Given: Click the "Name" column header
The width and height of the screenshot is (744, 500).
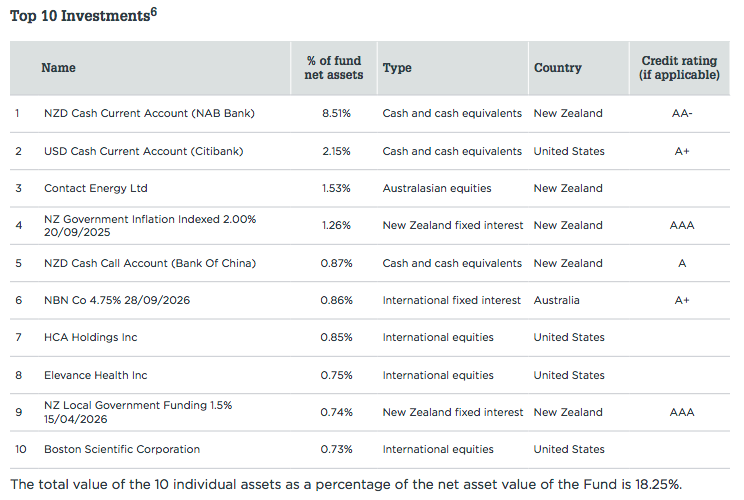Looking at the screenshot, I should coord(58,68).
